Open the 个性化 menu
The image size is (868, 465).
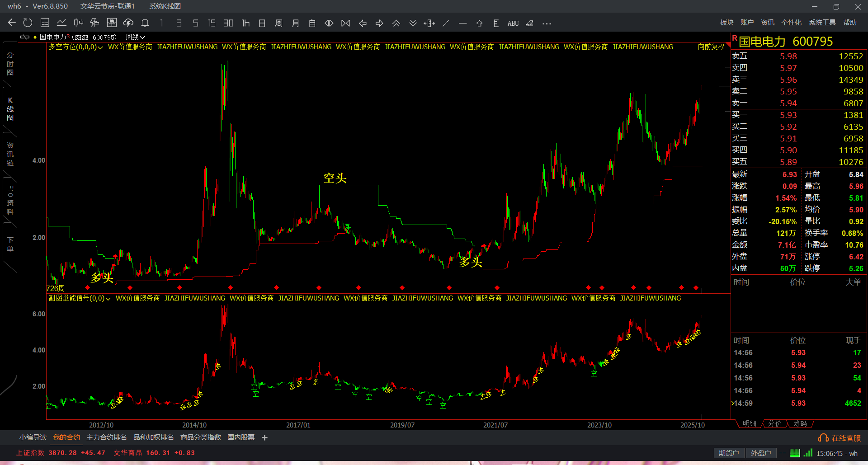pos(791,22)
